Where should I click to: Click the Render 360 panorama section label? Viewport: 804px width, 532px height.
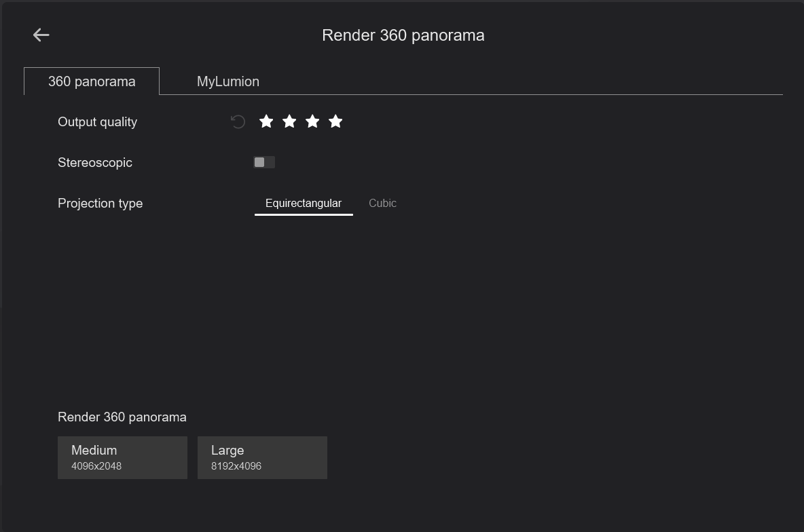(x=122, y=417)
